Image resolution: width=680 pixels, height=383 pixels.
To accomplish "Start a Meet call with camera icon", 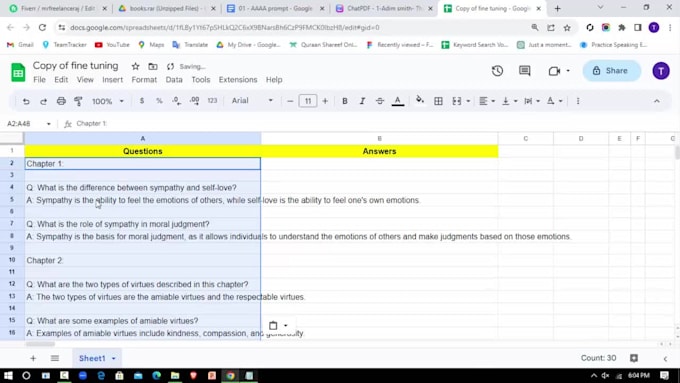I will click(554, 71).
